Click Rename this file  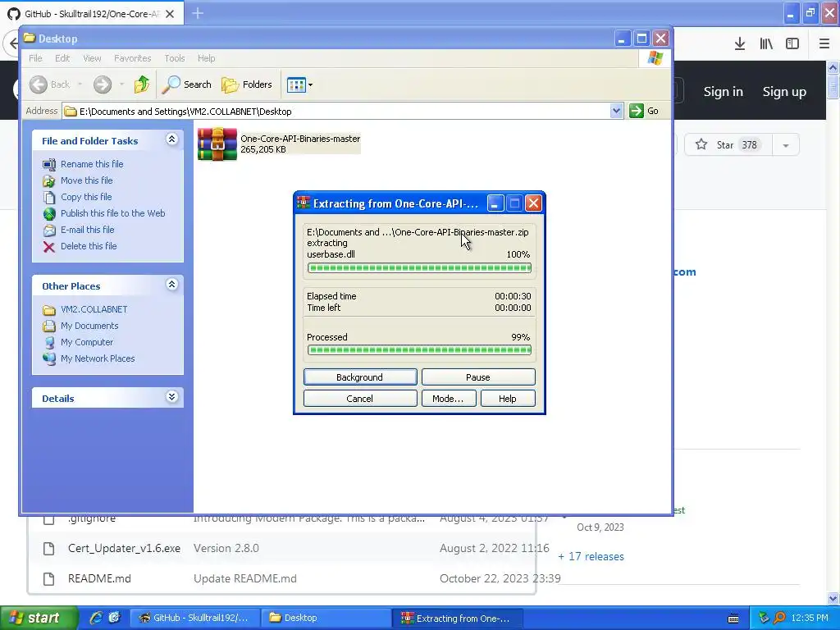tap(92, 164)
